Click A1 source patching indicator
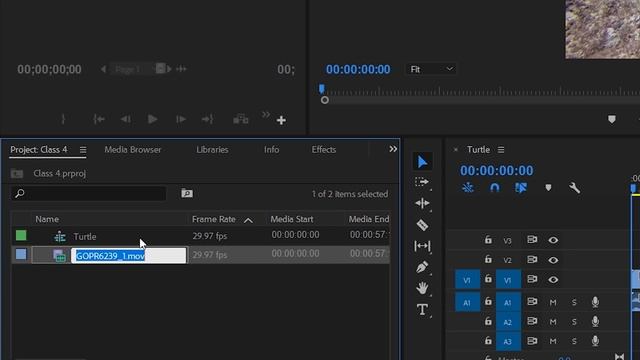This screenshot has height=360, width=640. pos(467,302)
